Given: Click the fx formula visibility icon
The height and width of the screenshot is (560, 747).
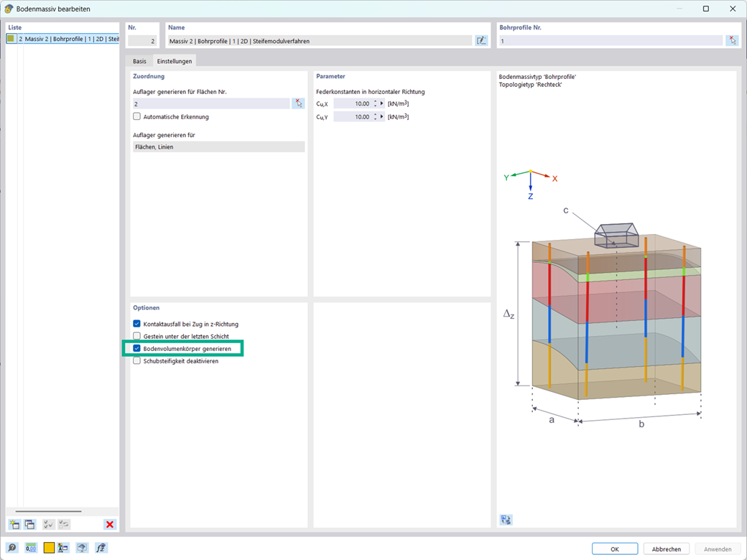Looking at the screenshot, I should [x=101, y=548].
